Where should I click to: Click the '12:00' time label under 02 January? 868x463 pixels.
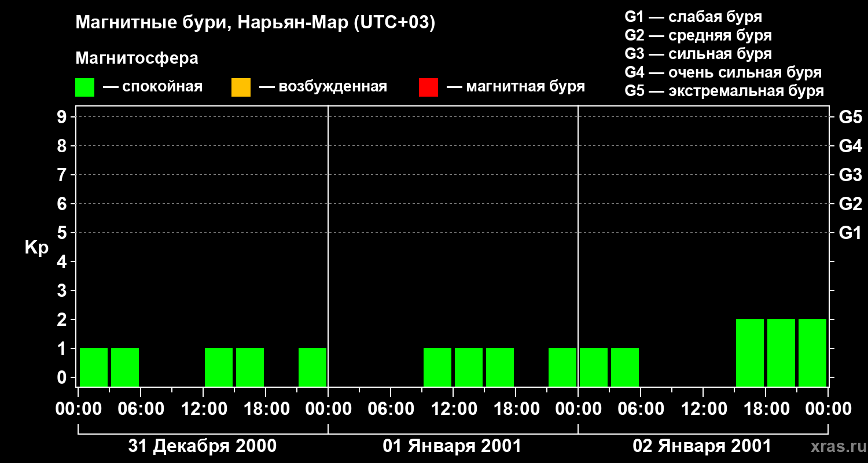pyautogui.click(x=703, y=409)
